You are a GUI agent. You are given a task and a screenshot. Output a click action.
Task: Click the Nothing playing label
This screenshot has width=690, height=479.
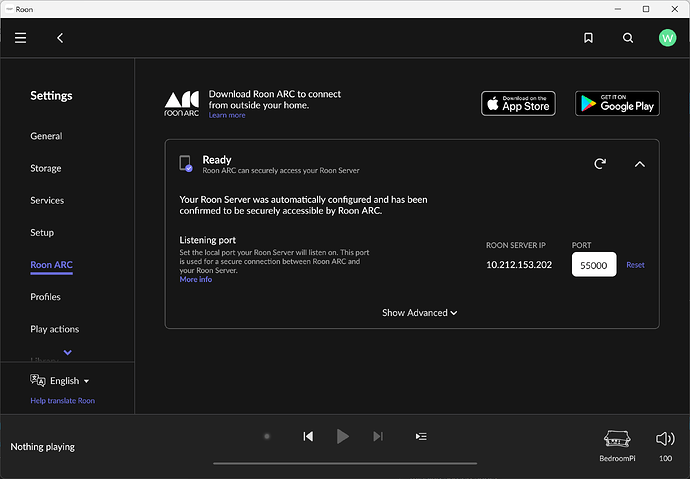pos(43,447)
